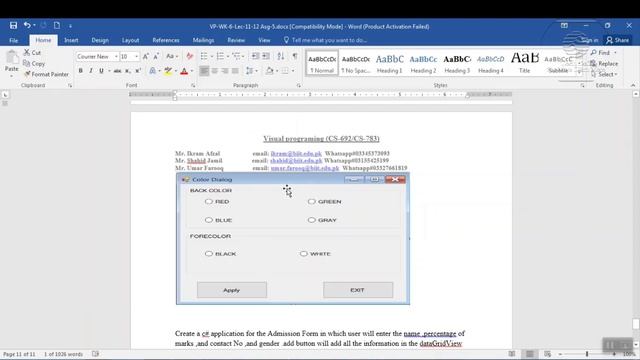This screenshot has height=360, width=640.
Task: Underline the selected text
Action: click(x=101, y=71)
